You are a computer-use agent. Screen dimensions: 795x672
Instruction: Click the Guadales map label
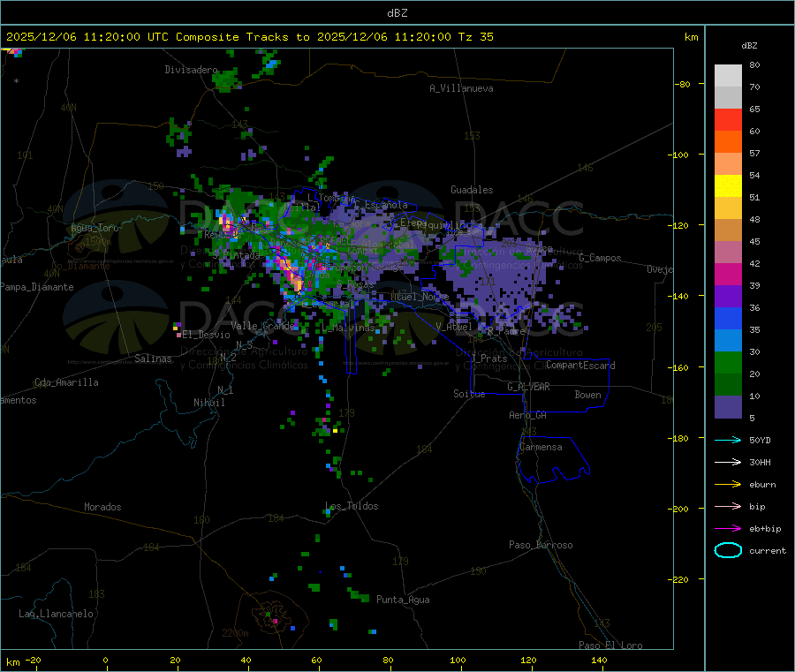click(472, 190)
